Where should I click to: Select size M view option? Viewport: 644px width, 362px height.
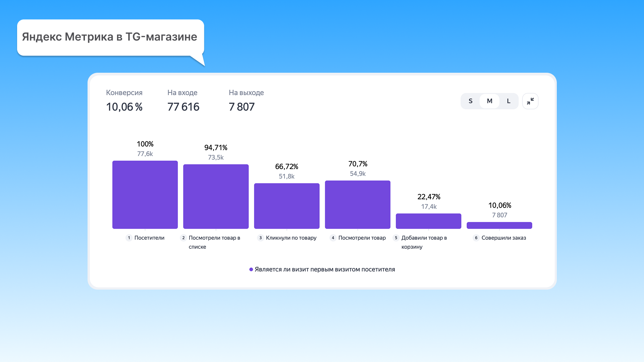[x=489, y=101]
